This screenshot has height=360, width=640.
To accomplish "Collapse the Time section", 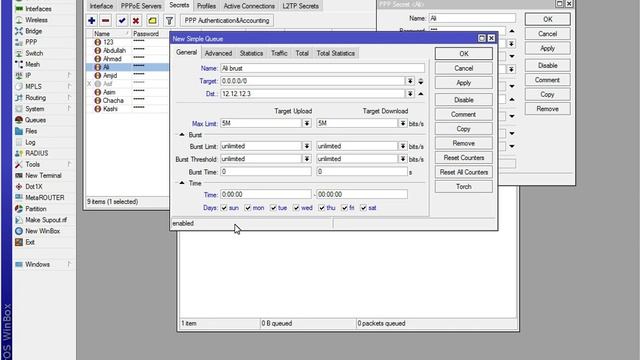I will 182,183.
